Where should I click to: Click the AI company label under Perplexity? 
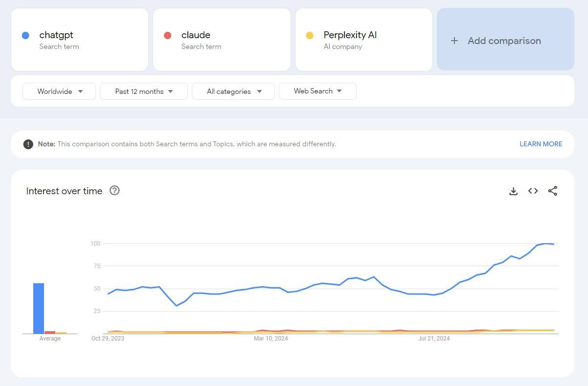343,46
